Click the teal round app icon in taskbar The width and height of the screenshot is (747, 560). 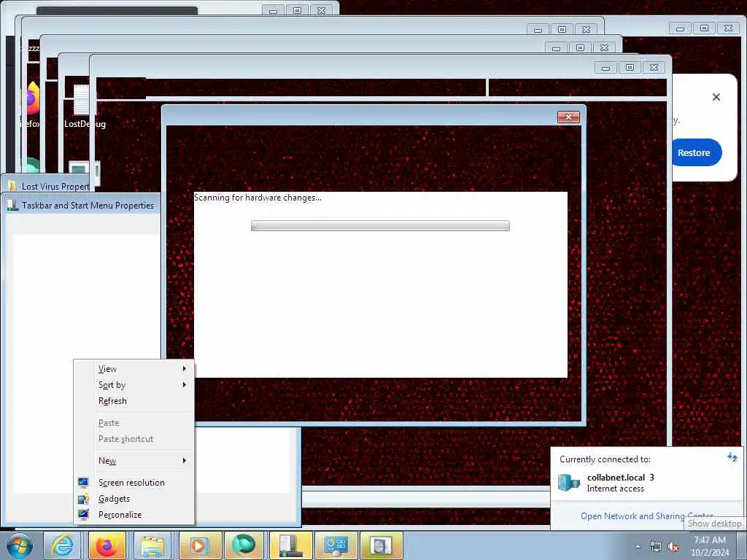point(243,545)
